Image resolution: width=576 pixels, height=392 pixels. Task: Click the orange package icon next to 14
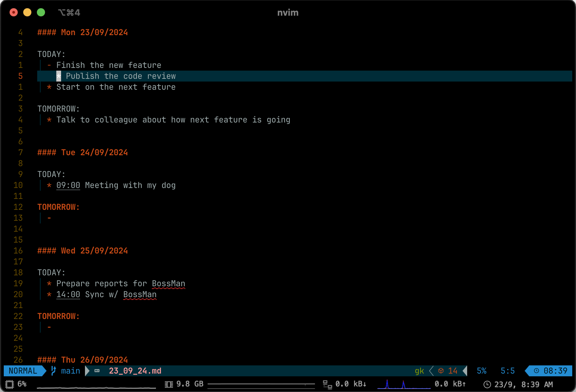coord(441,371)
